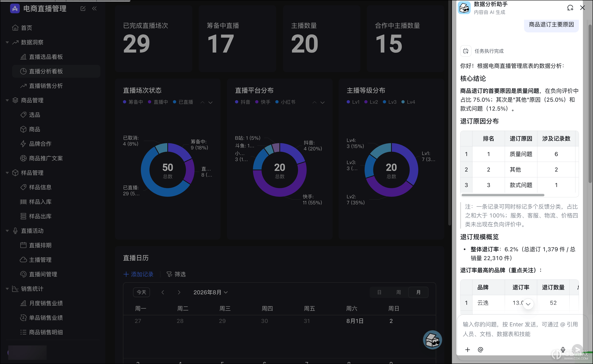
Task: Click the floating assistant robot button
Action: click(432, 340)
